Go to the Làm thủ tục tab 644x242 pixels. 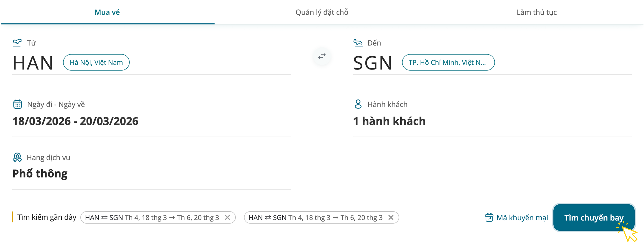click(536, 12)
